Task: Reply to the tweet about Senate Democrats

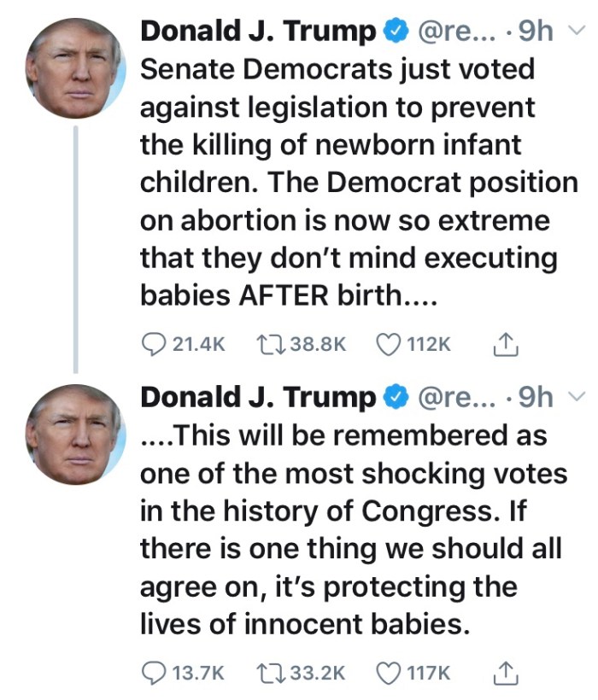Action: point(153,344)
